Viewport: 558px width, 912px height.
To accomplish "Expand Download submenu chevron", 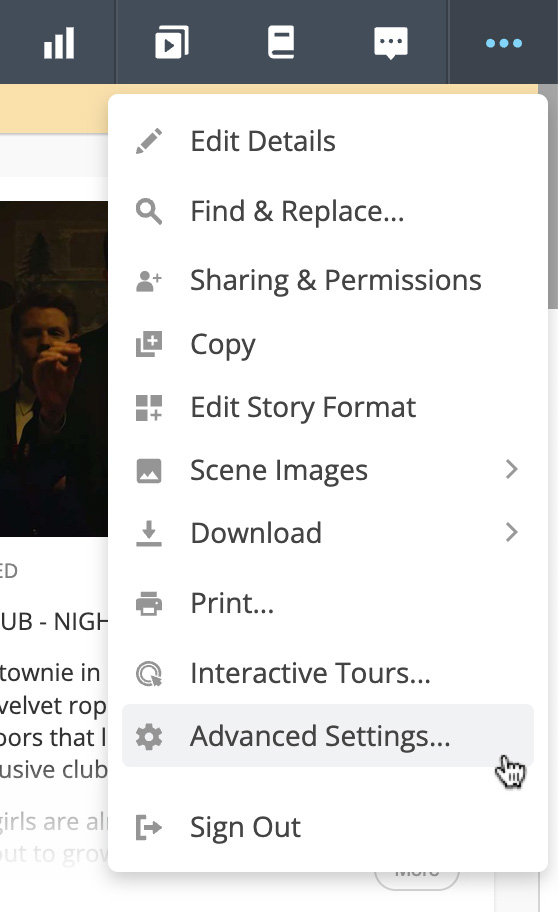I will 511,532.
